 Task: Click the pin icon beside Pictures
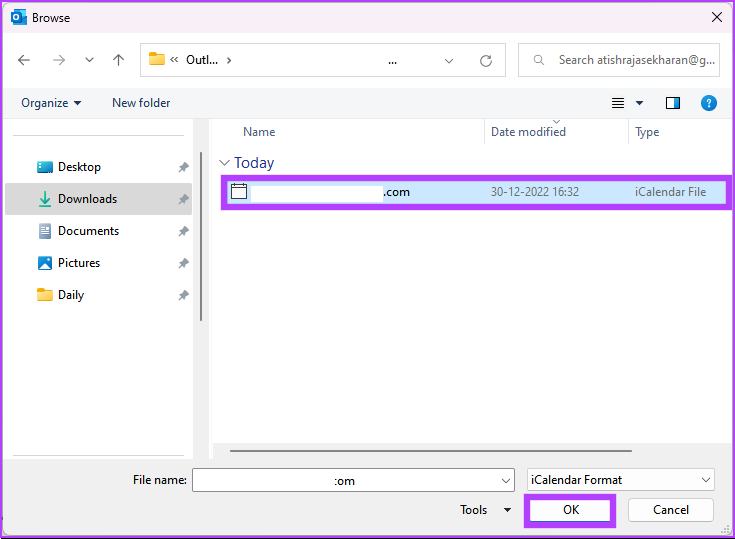point(183,263)
